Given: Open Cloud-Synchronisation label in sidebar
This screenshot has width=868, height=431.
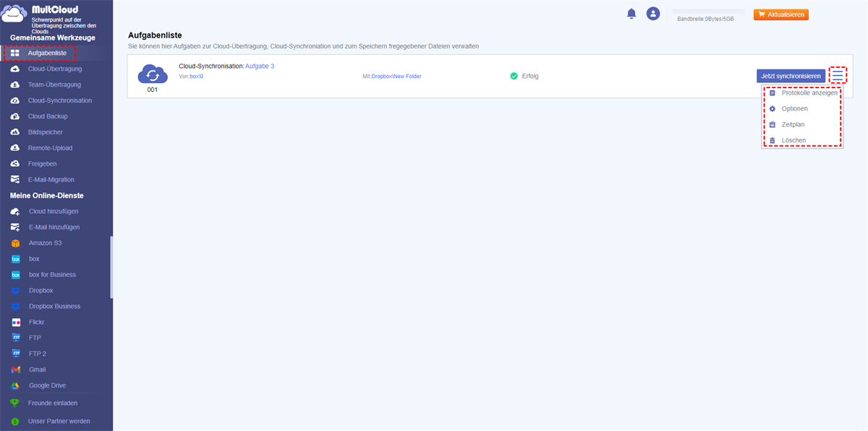Looking at the screenshot, I should [x=60, y=101].
